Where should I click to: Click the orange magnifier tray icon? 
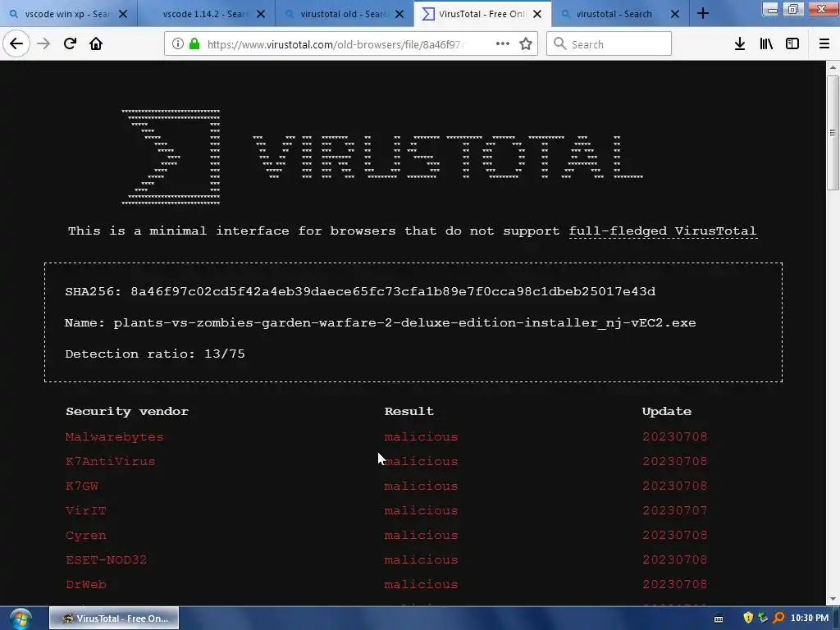pos(778,618)
